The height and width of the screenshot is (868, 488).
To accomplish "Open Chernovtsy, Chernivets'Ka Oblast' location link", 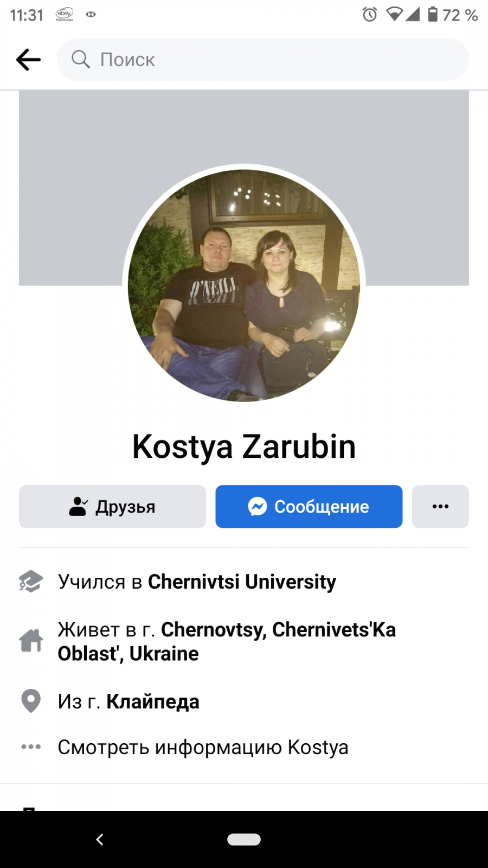I will pos(227,641).
